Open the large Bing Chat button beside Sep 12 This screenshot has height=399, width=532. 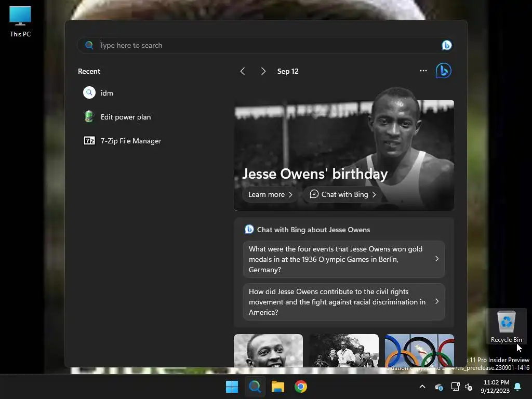(x=444, y=71)
